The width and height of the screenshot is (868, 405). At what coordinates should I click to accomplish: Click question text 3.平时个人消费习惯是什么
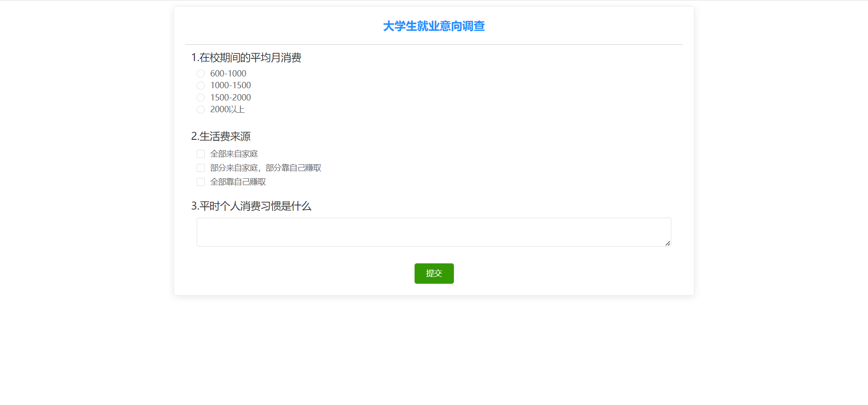tap(251, 206)
